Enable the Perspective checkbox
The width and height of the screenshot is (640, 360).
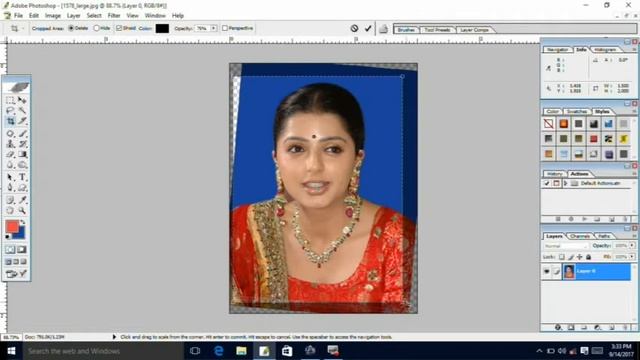(224, 28)
